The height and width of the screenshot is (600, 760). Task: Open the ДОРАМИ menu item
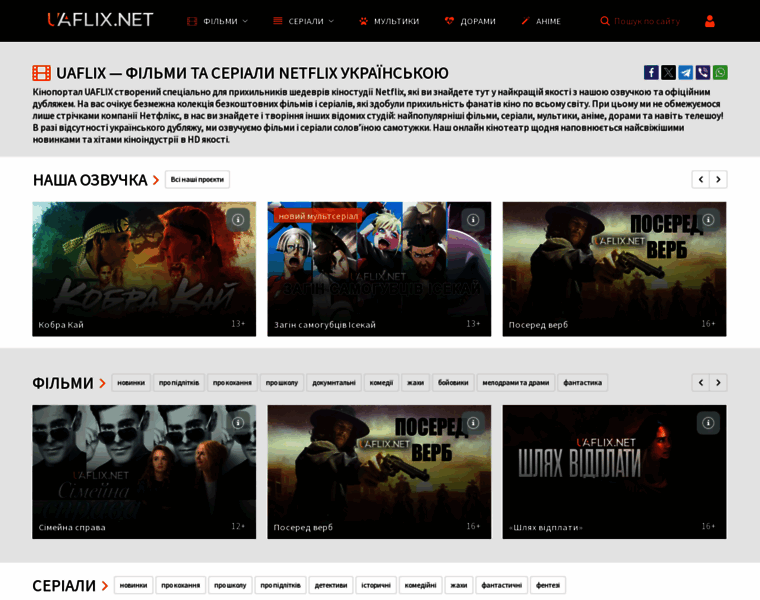click(470, 21)
